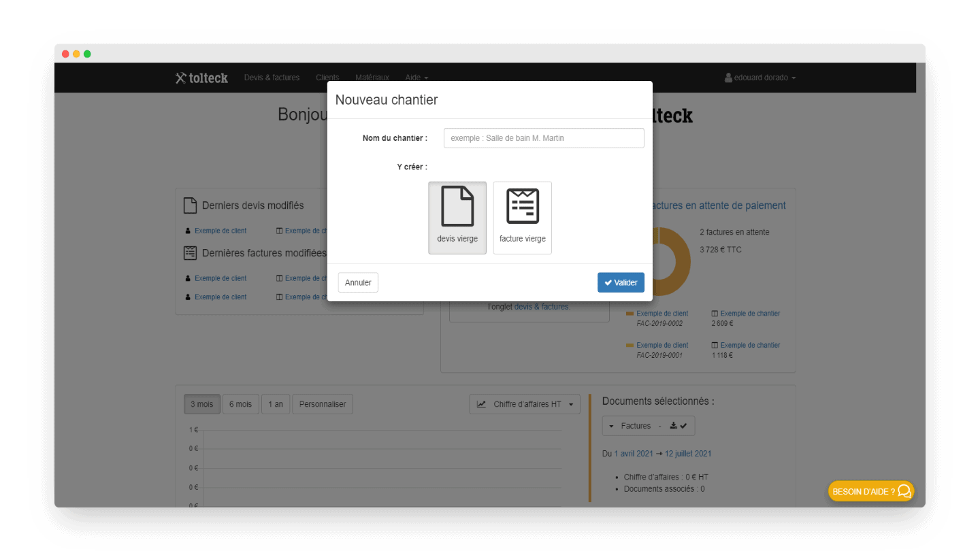Screen dimensions: 980x551
Task: Open Exemple de client under FAC-2019-0001
Action: 662,345
